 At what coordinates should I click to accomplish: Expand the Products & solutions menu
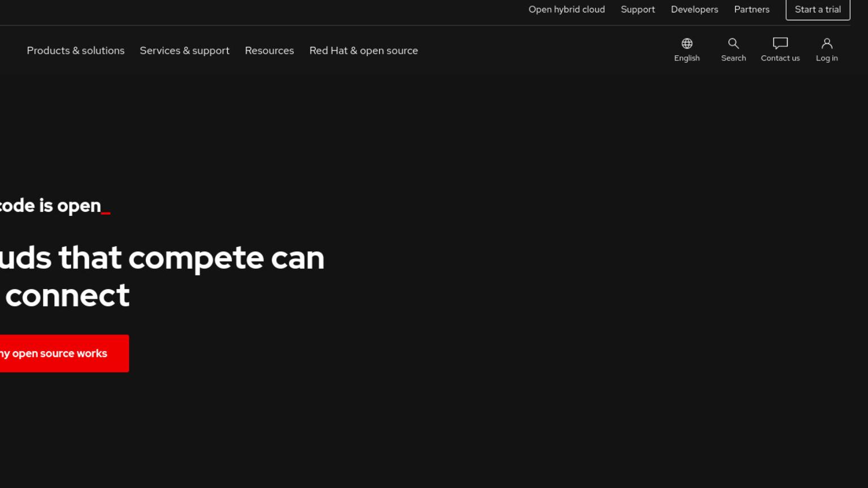(x=76, y=51)
